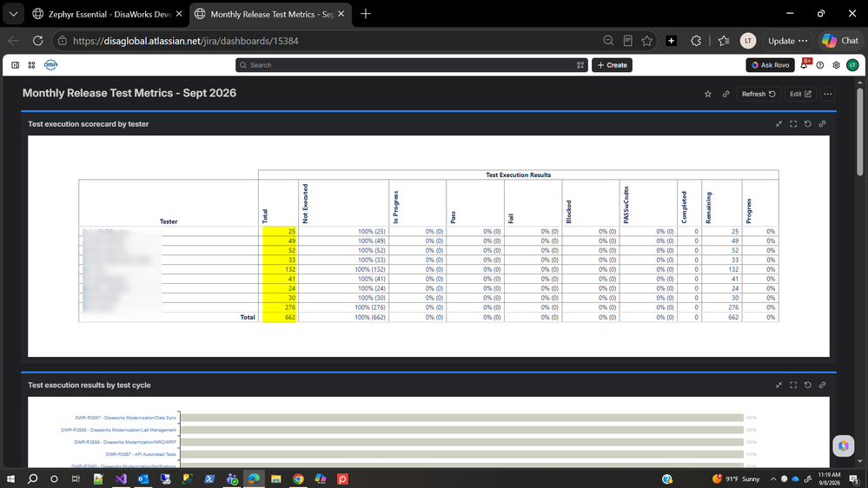Maximize the Test execution scorecard gadget
The width and height of the screenshot is (868, 488).
793,124
